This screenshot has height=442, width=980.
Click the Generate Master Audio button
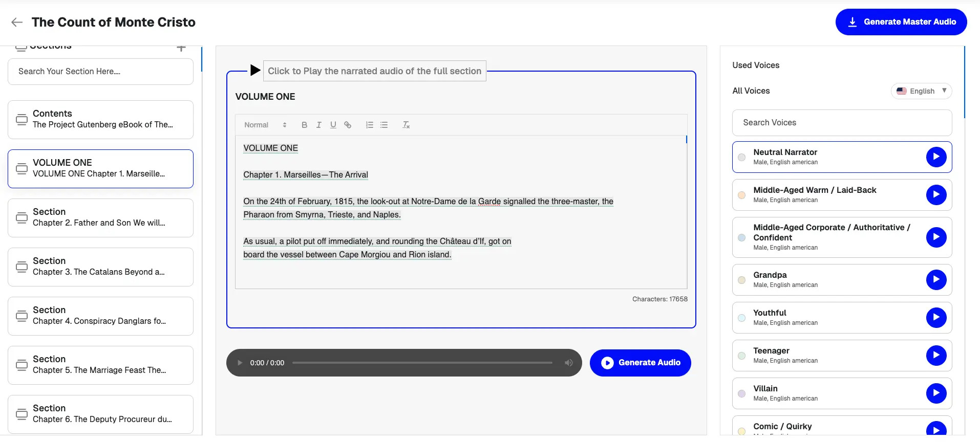pos(901,22)
